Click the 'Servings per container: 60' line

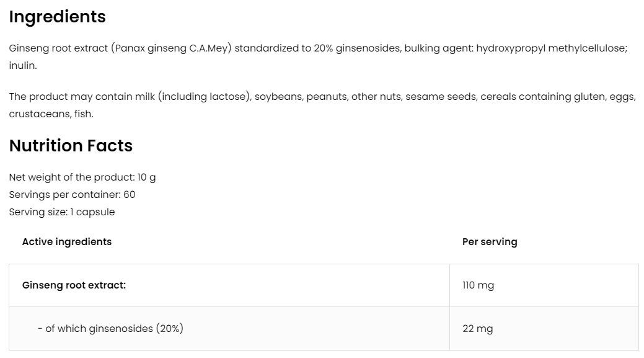(x=72, y=195)
